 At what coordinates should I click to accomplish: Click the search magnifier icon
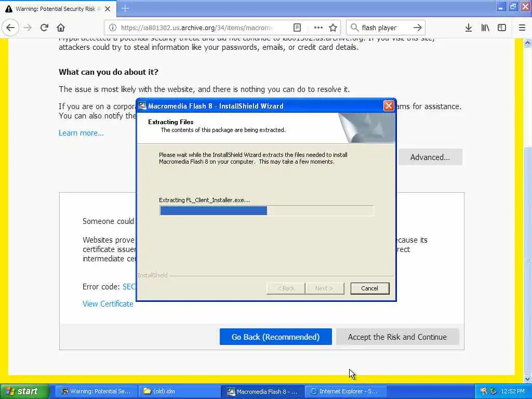(354, 28)
